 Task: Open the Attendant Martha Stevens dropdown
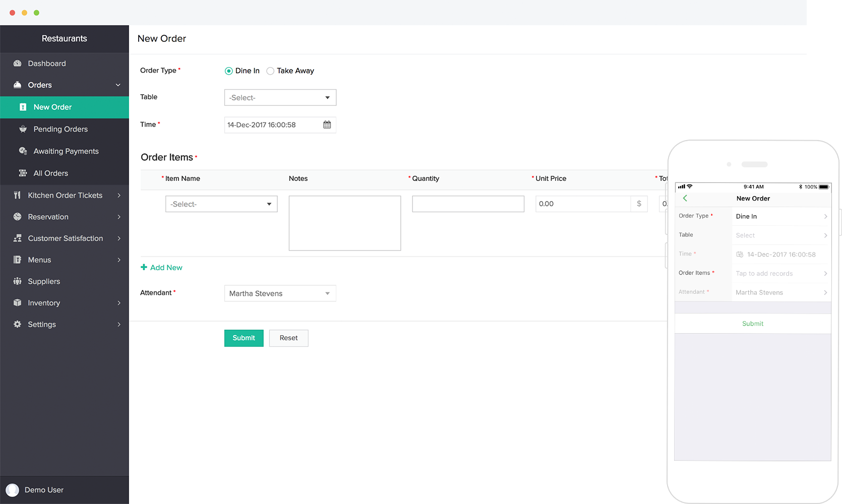[280, 293]
